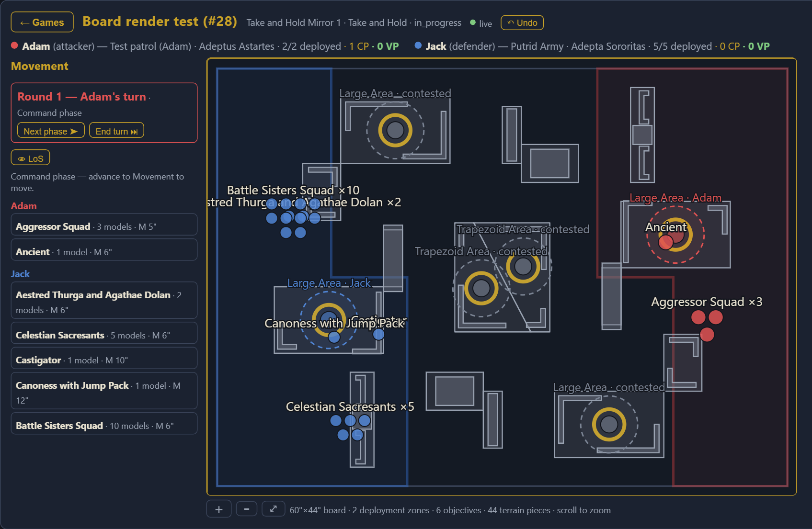Select Castigator unit in Jack's list

104,360
